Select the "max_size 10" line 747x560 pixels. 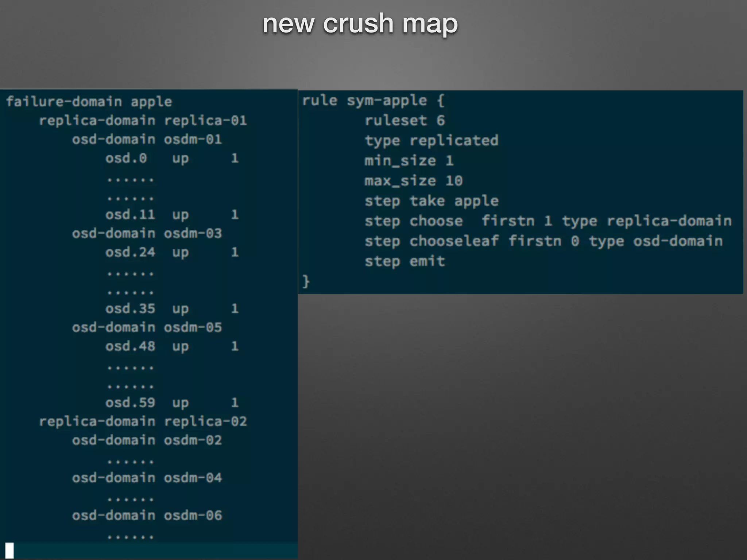tap(414, 181)
